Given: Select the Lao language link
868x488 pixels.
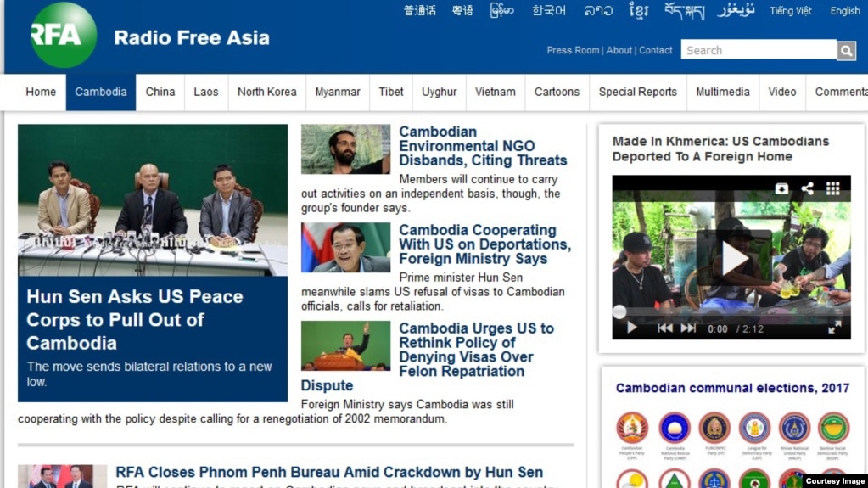Looking at the screenshot, I should coord(598,10).
